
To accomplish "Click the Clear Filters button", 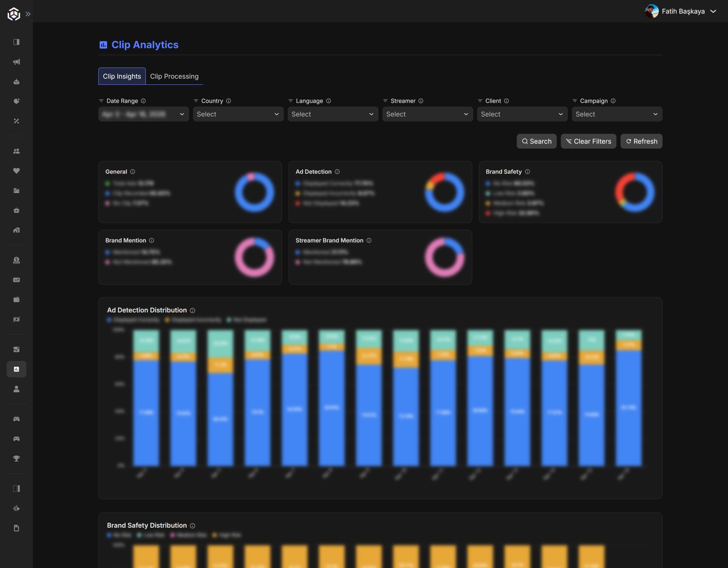I will pos(588,141).
